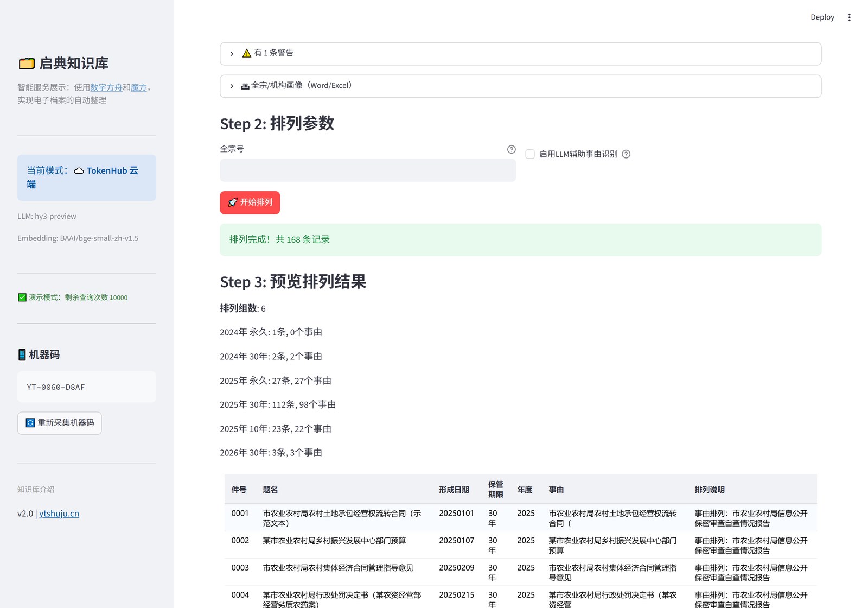
Task: Click the cloud icon in 当前模式 box
Action: pos(79,171)
